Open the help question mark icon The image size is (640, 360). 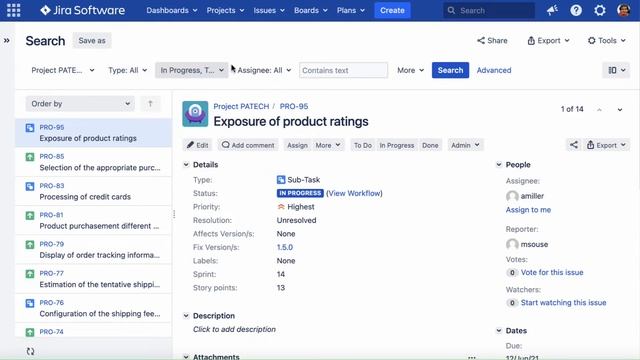coord(576,10)
